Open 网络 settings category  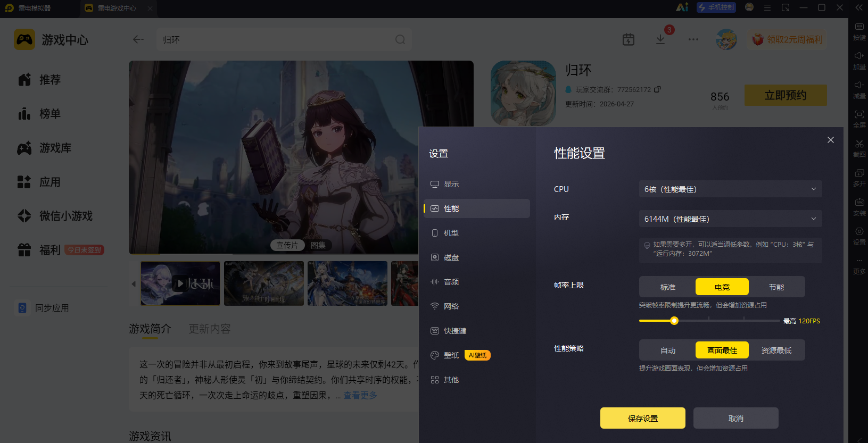click(x=477, y=306)
